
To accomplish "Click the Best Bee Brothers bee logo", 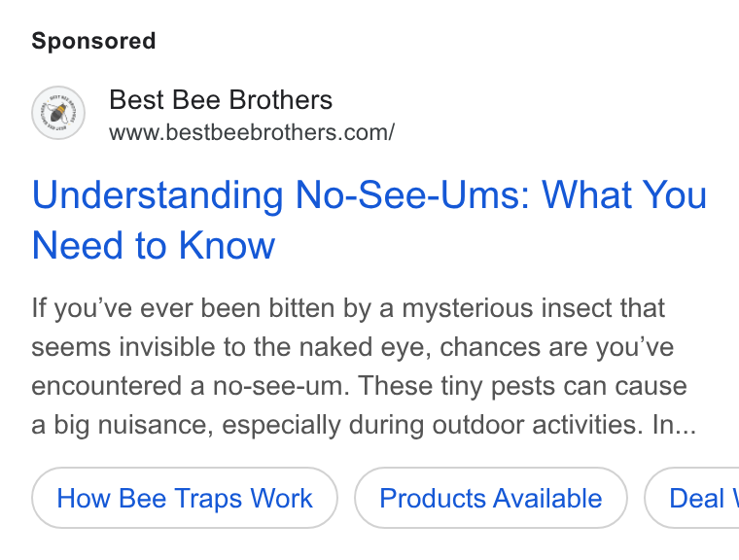I will (x=58, y=113).
